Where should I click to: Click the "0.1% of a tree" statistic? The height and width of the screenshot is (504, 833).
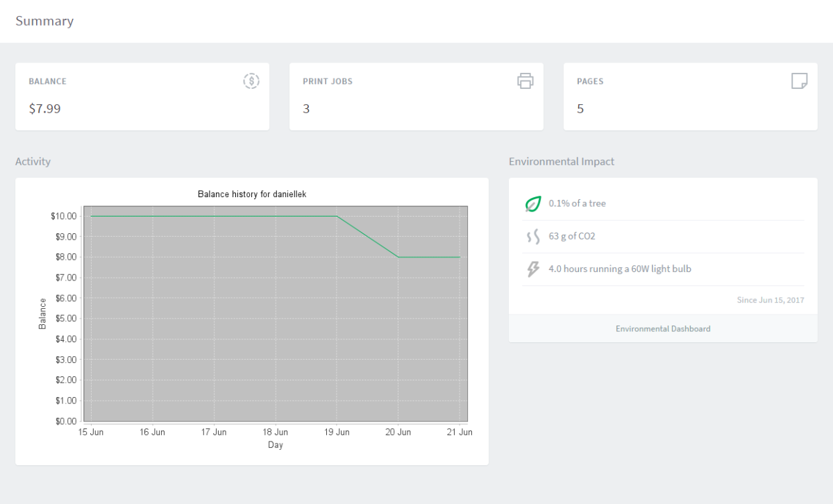(x=577, y=203)
